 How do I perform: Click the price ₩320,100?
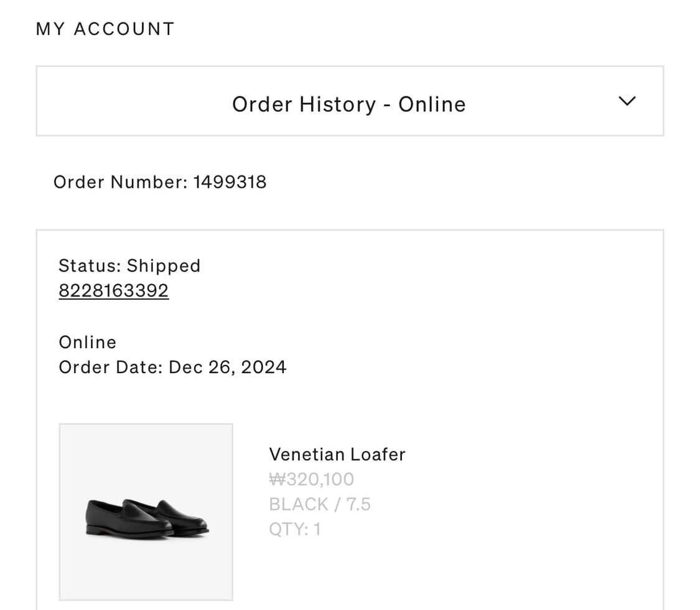[311, 479]
